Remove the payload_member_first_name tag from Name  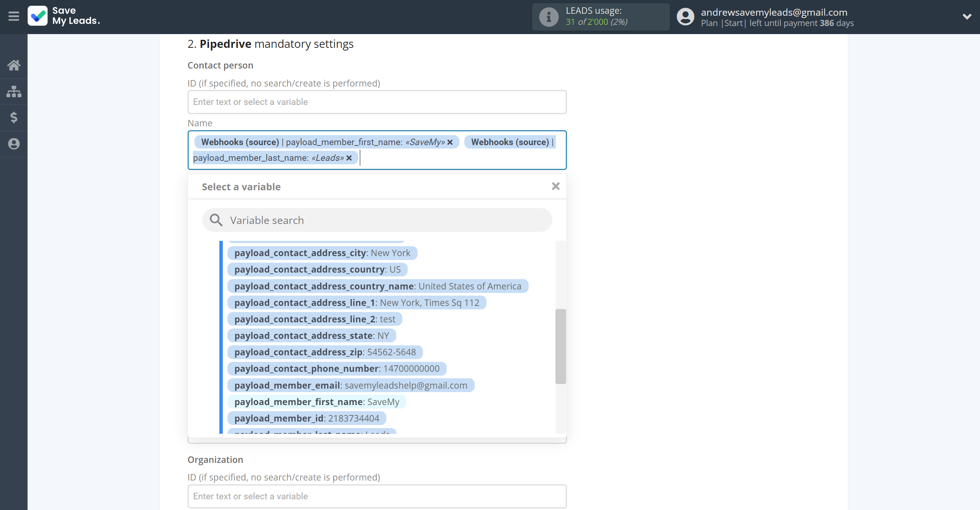click(450, 142)
